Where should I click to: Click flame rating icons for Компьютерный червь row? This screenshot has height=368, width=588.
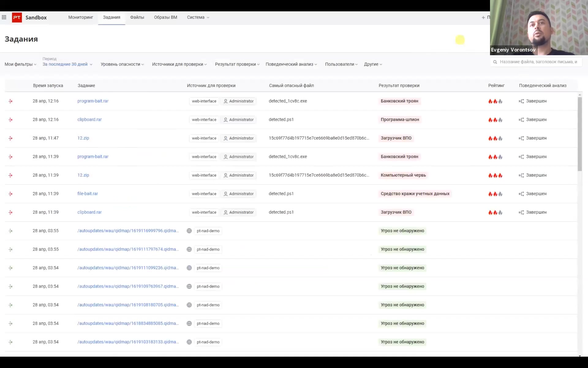495,175
